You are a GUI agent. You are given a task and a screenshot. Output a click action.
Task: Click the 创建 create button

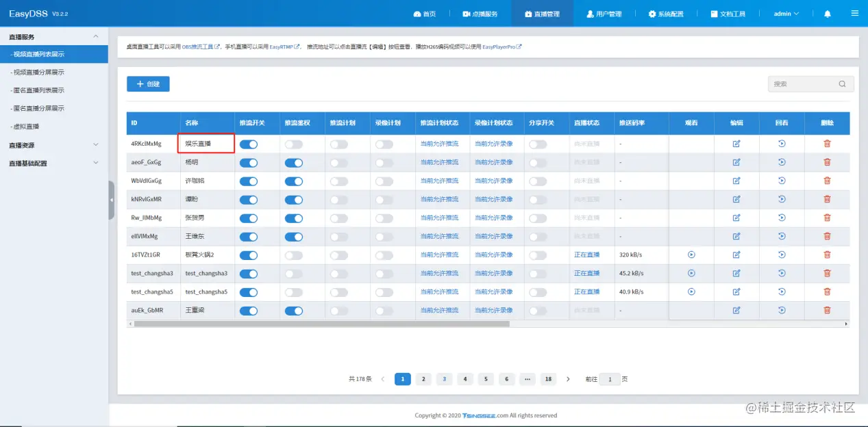(x=148, y=84)
